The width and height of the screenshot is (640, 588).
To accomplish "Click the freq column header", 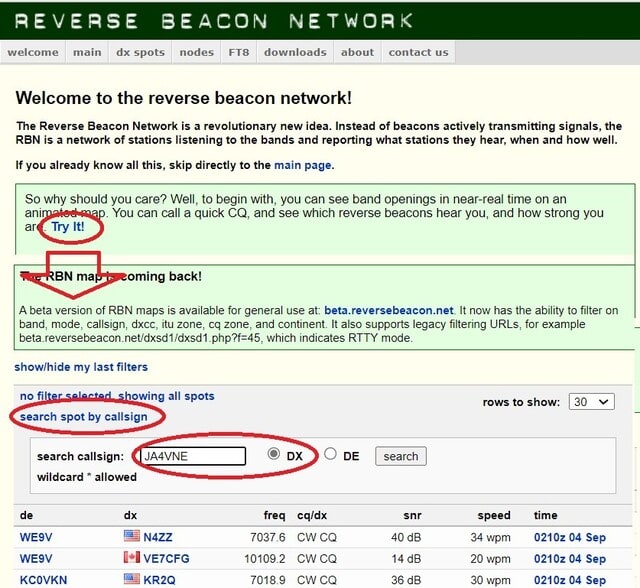I will 274,515.
